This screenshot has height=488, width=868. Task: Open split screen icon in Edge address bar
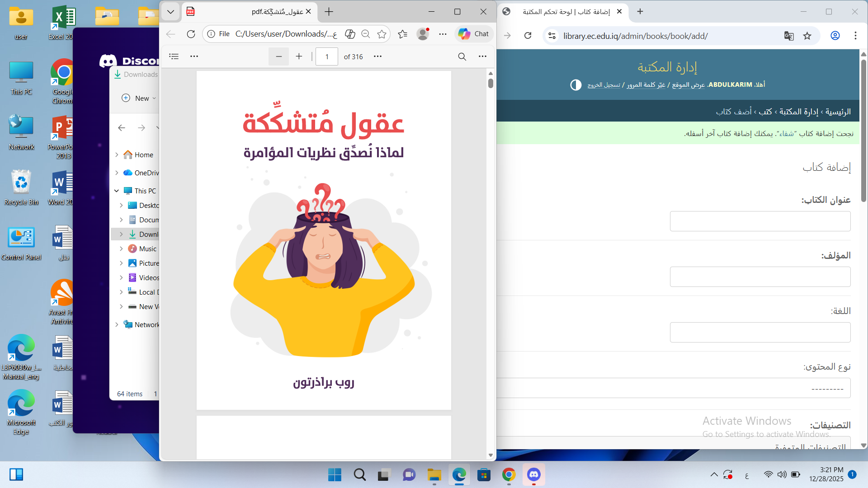click(x=349, y=34)
